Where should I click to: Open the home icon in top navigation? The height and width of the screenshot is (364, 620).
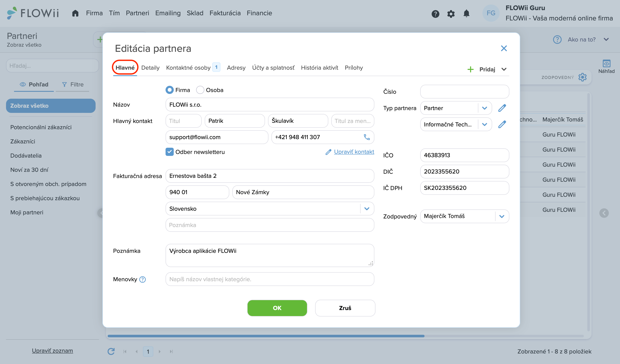click(75, 13)
